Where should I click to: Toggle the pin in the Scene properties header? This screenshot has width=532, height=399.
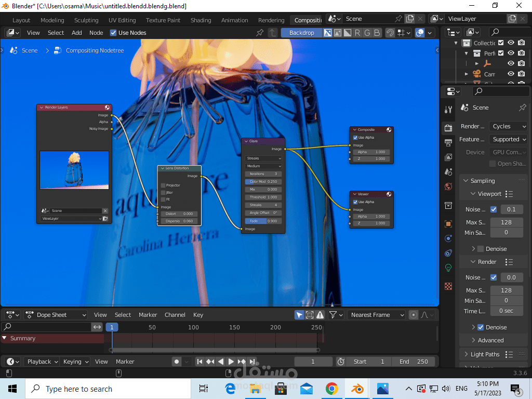[523, 108]
